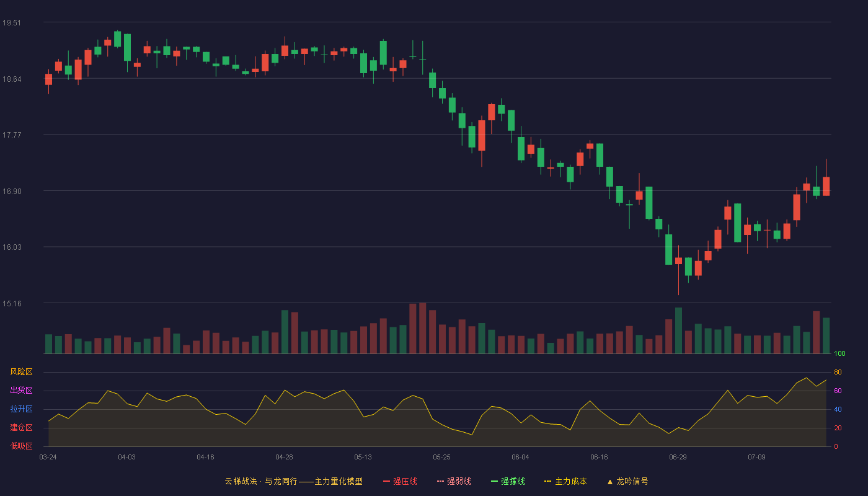
Task: Click the 05-13 date label
Action: coord(363,457)
